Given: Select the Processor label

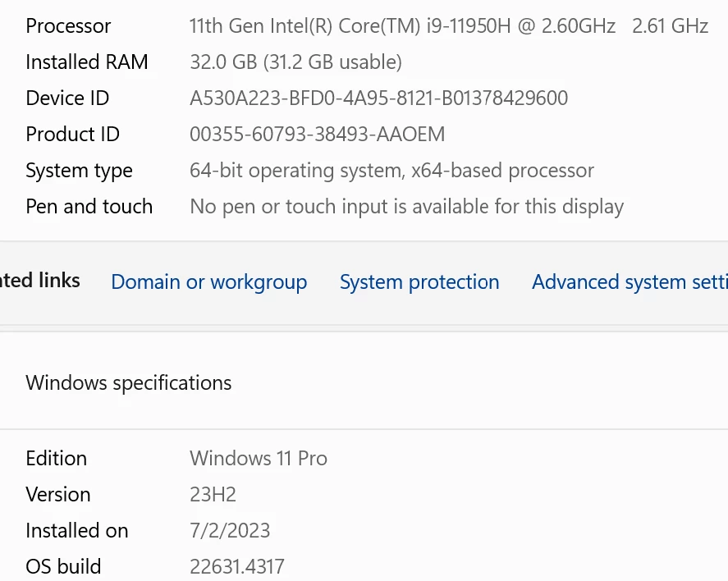Looking at the screenshot, I should point(68,26).
